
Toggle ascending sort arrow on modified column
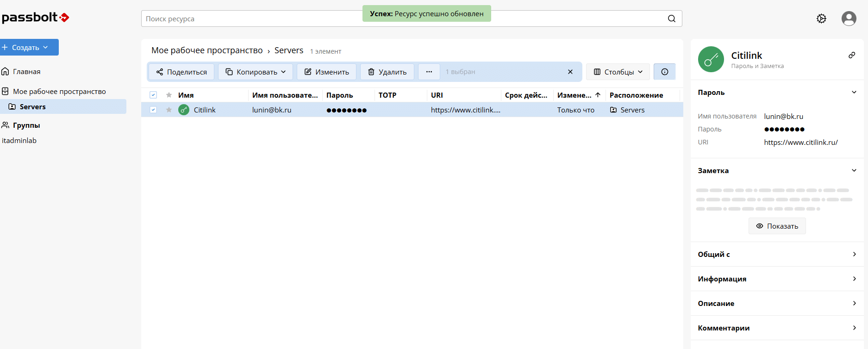598,95
